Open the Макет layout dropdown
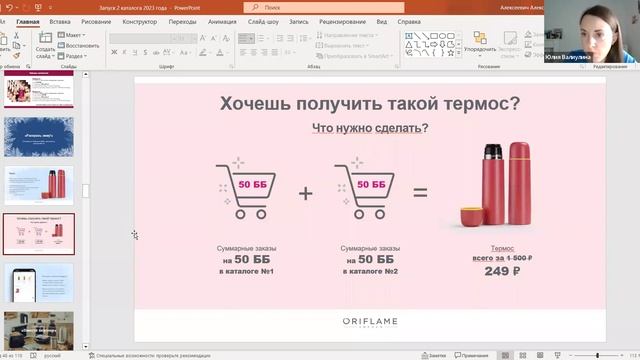The width and height of the screenshot is (640, 360). [x=72, y=35]
